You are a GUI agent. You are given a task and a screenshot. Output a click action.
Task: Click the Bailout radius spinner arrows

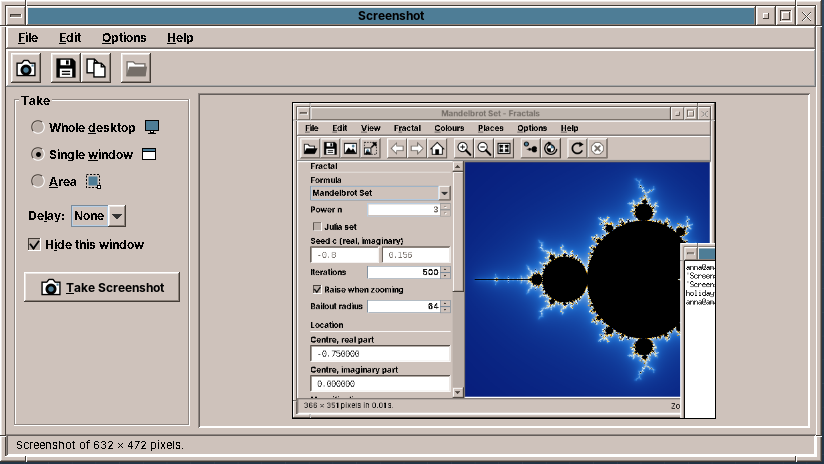(x=446, y=306)
